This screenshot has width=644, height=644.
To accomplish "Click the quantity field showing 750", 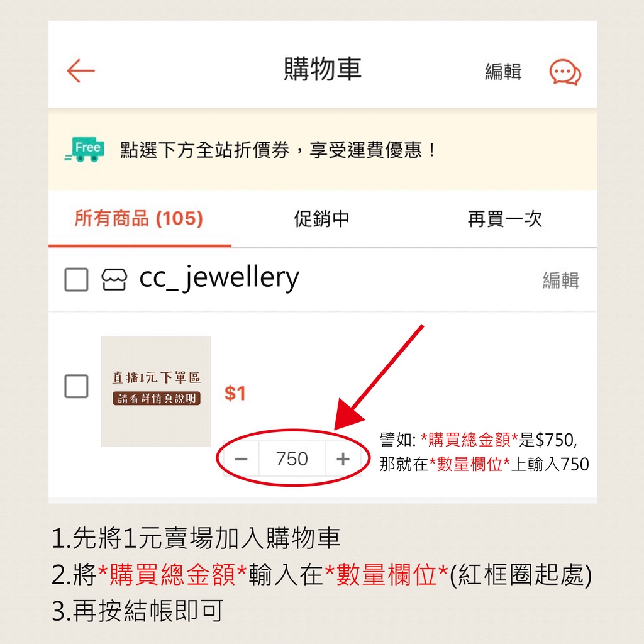I will 292,458.
